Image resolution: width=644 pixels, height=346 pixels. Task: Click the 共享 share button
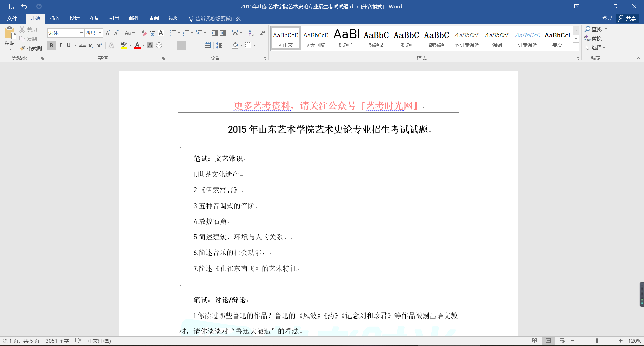[x=627, y=18]
